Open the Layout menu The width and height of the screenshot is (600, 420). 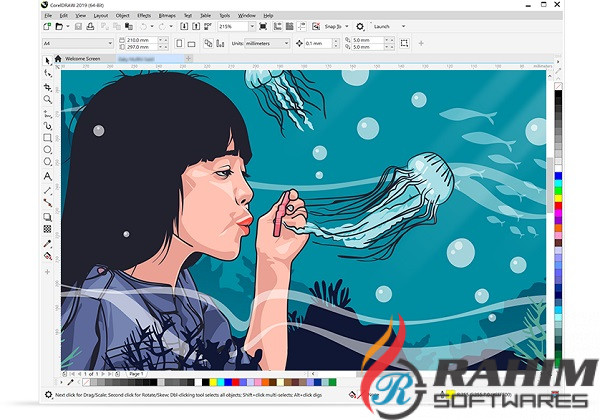point(101,16)
